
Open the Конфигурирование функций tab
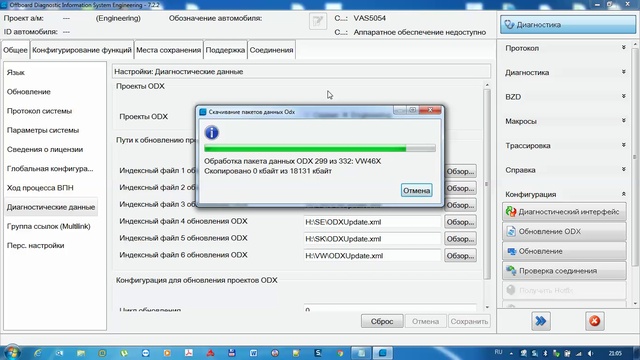pyautogui.click(x=82, y=50)
